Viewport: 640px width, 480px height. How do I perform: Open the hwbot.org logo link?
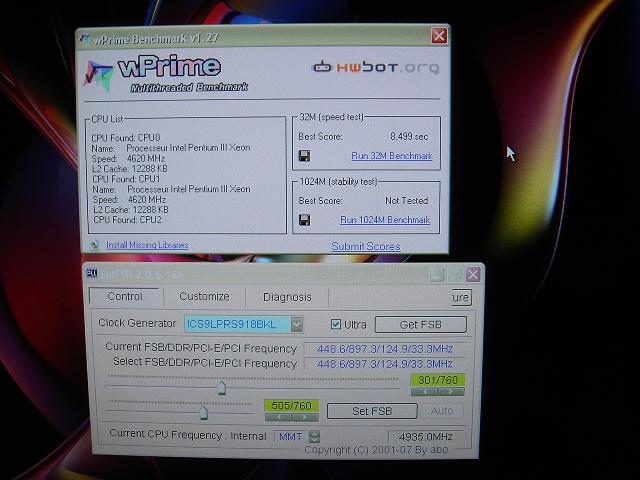pos(376,67)
